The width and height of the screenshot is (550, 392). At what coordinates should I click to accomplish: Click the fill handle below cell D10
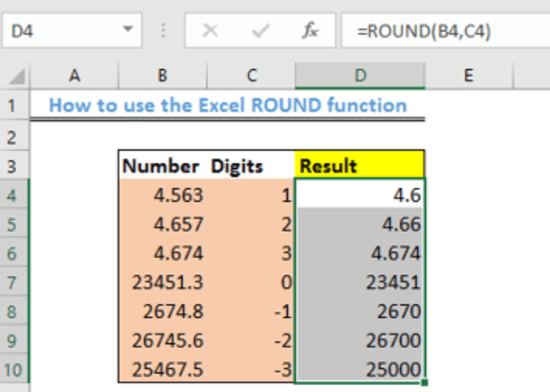click(424, 382)
